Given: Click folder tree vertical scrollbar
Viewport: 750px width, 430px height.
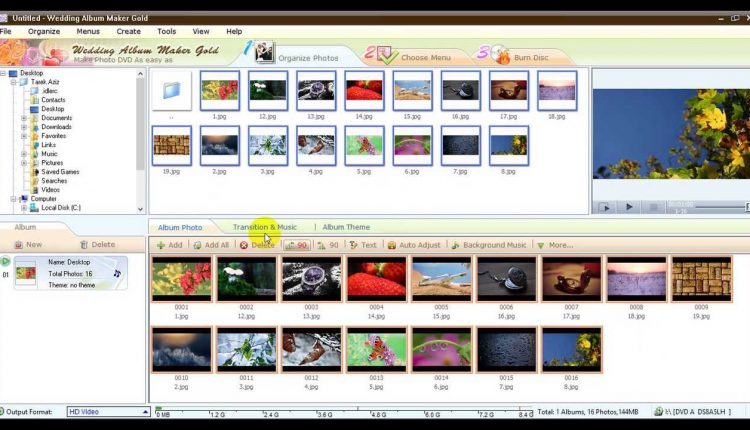Looking at the screenshot, I should (140, 141).
